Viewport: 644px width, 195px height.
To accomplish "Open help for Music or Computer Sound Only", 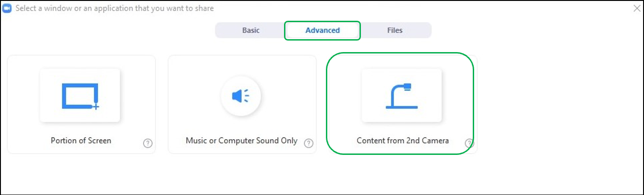I will 308,143.
